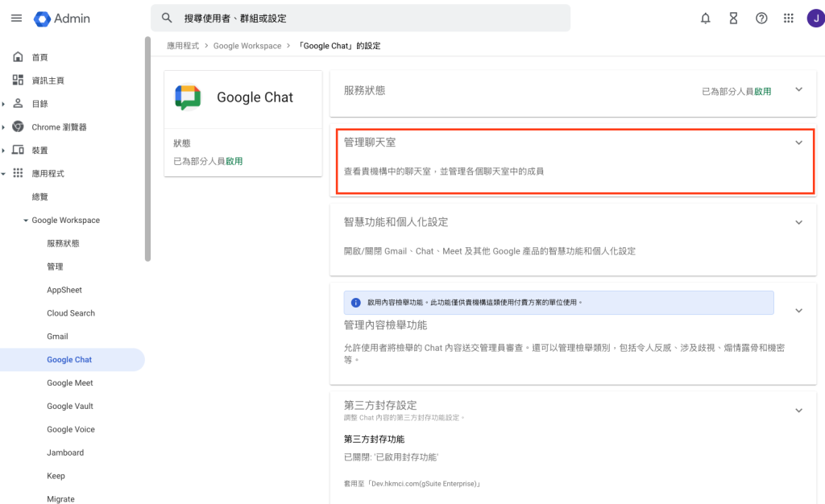Expand the 裝置 sidebar section
The width and height of the screenshot is (825, 504).
(x=3, y=151)
